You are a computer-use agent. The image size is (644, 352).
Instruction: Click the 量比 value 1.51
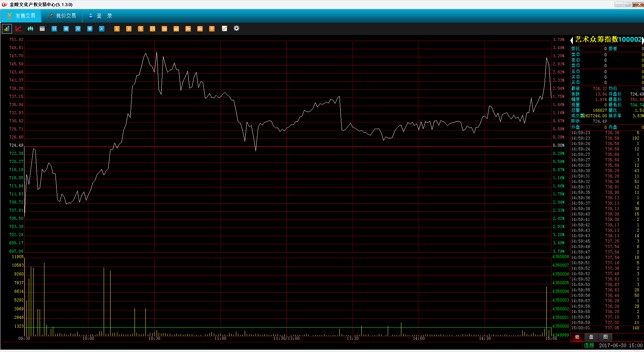coord(639,110)
